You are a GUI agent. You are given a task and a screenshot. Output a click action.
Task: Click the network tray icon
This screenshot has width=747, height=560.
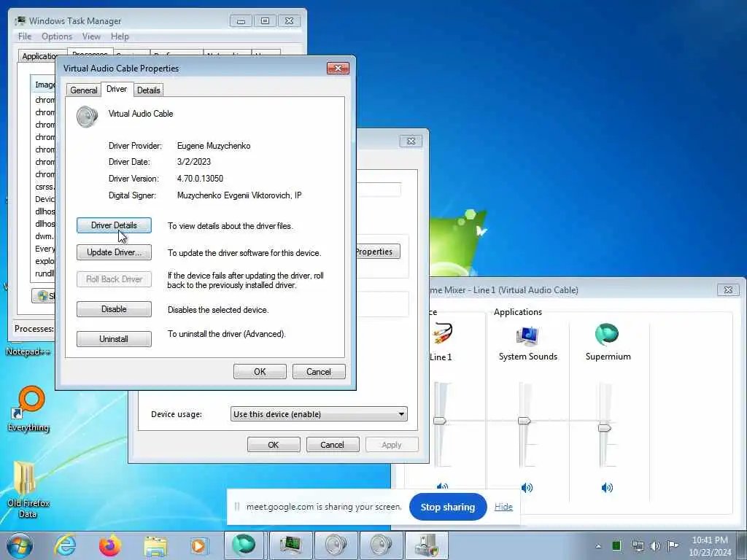pyautogui.click(x=638, y=545)
